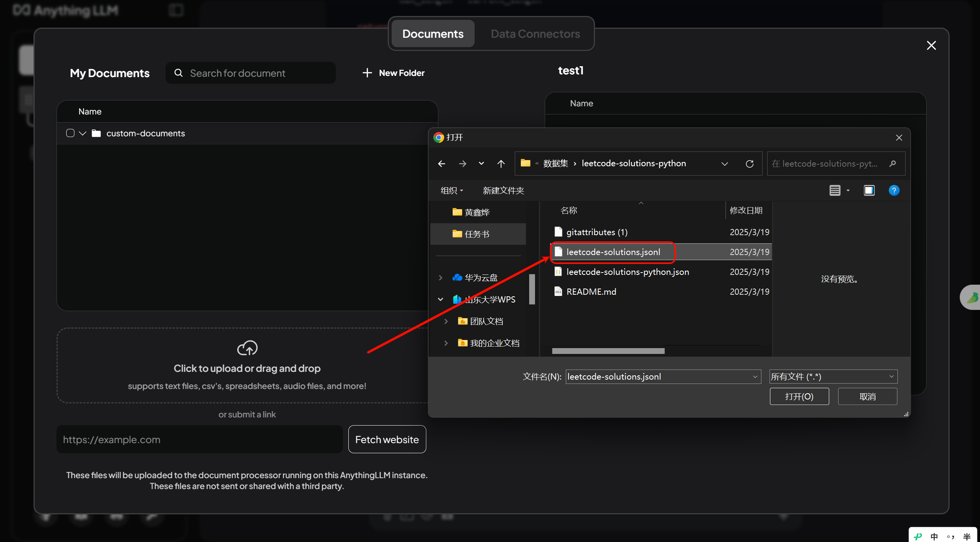Switch to the Data Connectors tab
The width and height of the screenshot is (980, 542).
pos(535,34)
